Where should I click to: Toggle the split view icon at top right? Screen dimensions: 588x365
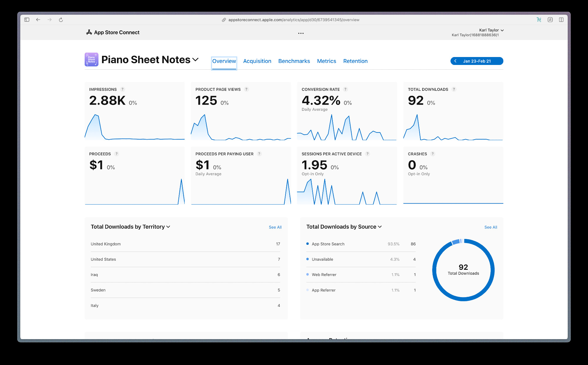coord(561,20)
